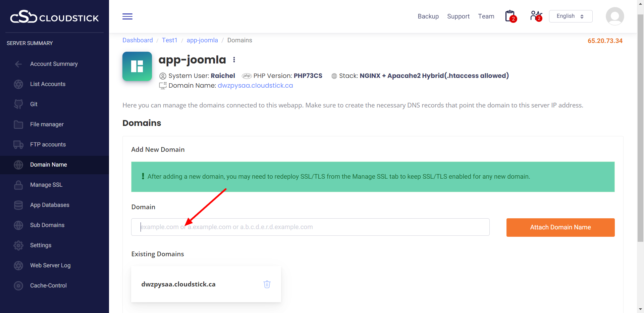Viewport: 644px width, 313px height.
Task: Open the team activity notifications icon
Action: click(x=536, y=16)
